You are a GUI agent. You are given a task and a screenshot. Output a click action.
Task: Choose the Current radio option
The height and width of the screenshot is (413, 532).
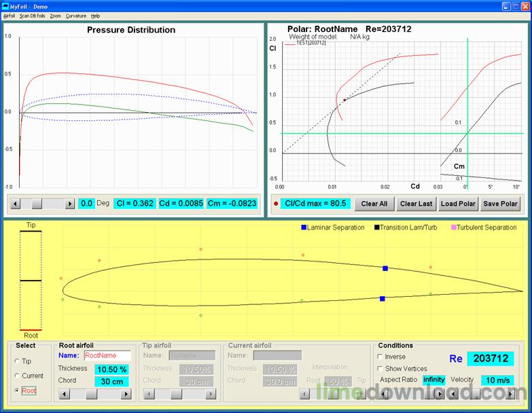[x=17, y=376]
